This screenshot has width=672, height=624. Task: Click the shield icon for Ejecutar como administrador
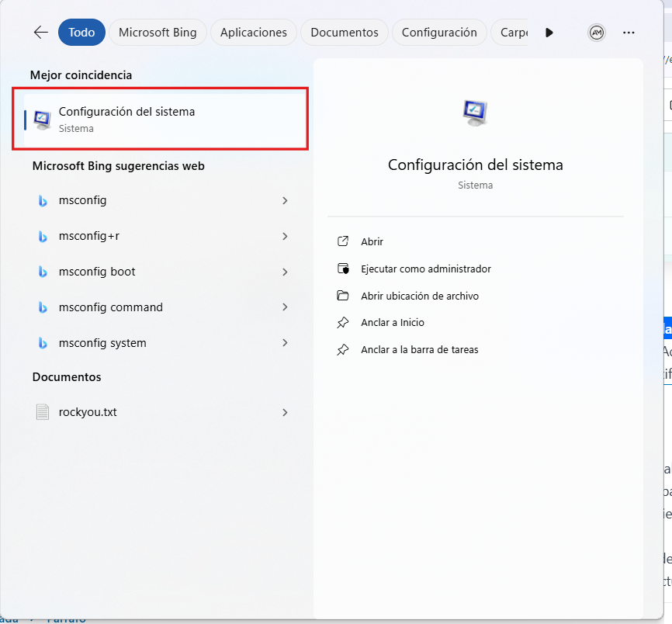pyautogui.click(x=342, y=269)
